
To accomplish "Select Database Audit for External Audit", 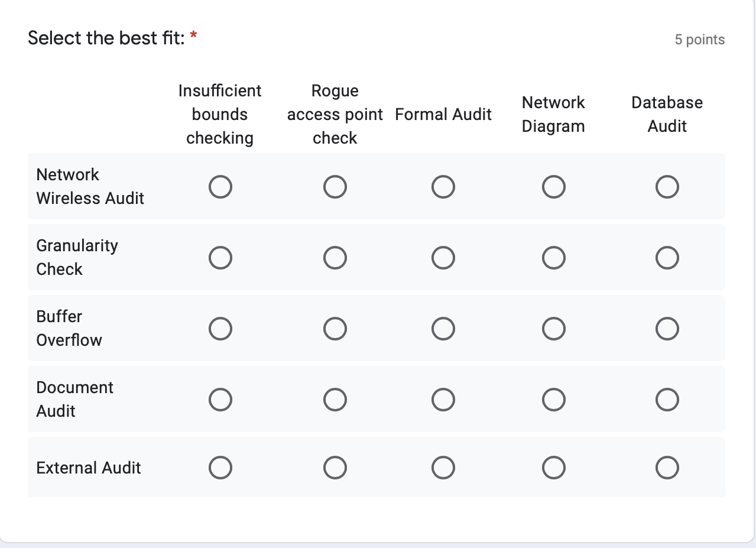I will [x=667, y=467].
